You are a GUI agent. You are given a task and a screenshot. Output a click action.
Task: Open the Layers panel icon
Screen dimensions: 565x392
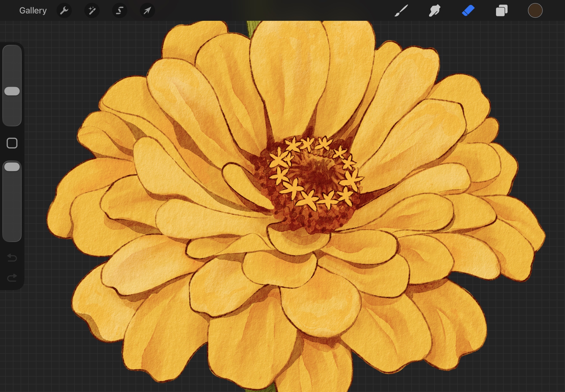pos(502,11)
